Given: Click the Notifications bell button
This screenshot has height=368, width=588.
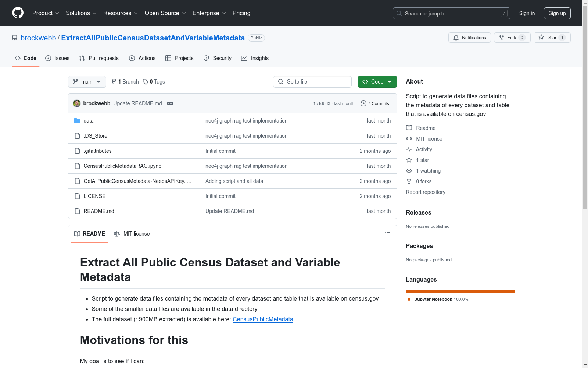Looking at the screenshot, I should [469, 38].
